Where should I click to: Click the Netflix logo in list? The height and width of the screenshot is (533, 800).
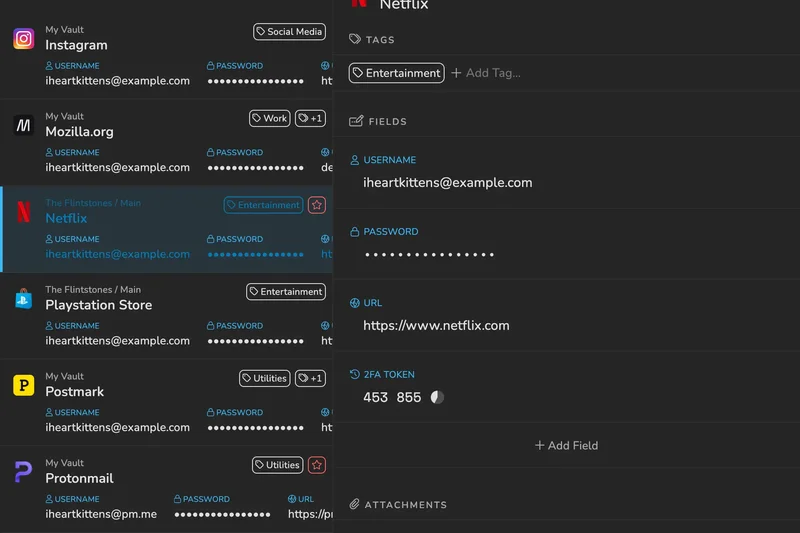pyautogui.click(x=23, y=212)
